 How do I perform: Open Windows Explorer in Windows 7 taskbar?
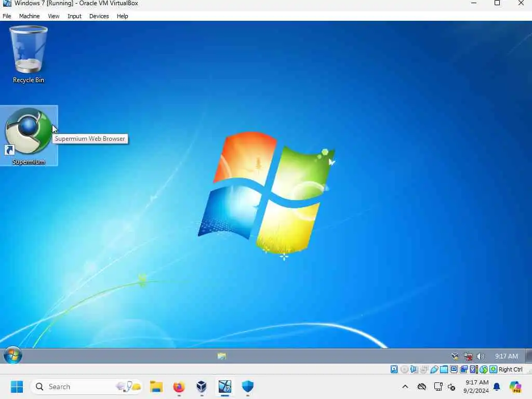[x=221, y=356]
